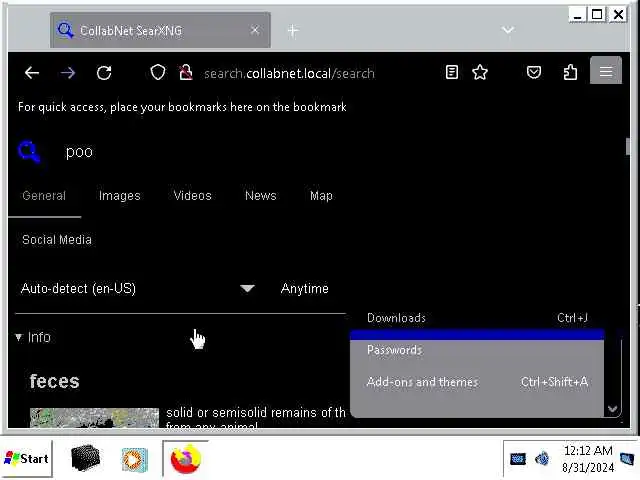Open the Windows Start button
The image size is (640, 480).
(x=27, y=458)
